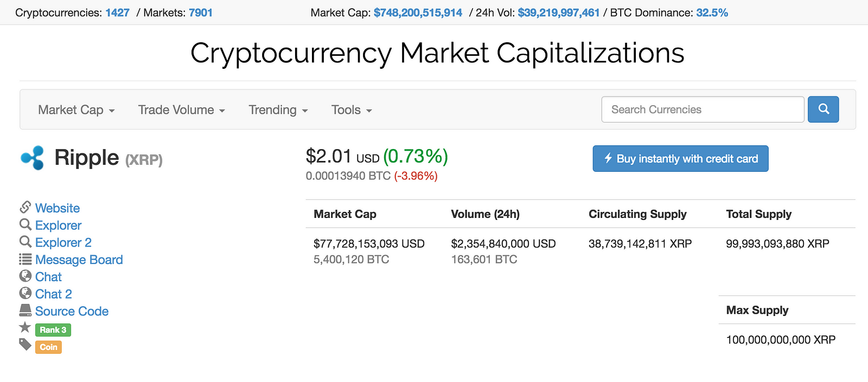Image resolution: width=868 pixels, height=382 pixels.
Task: Click the Message Board link
Action: click(x=79, y=260)
